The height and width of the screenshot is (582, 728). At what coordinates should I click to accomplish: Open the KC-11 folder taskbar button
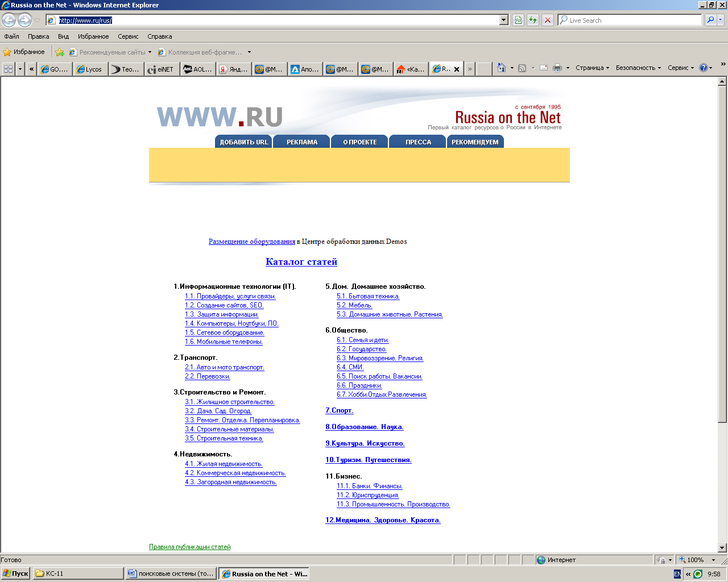[78, 573]
